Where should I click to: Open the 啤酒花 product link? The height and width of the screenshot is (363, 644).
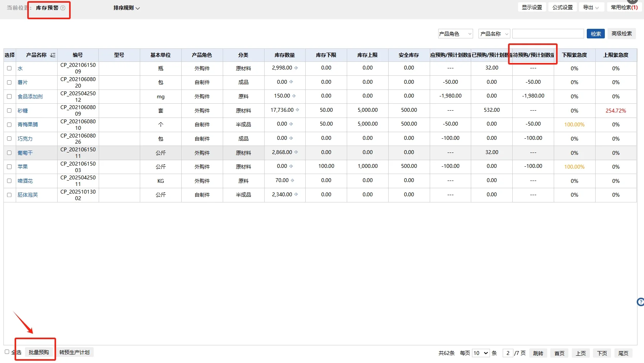(25, 181)
